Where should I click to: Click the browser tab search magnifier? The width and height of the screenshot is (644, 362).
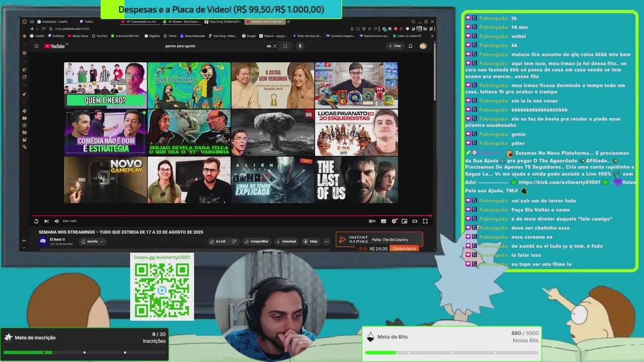tap(413, 22)
